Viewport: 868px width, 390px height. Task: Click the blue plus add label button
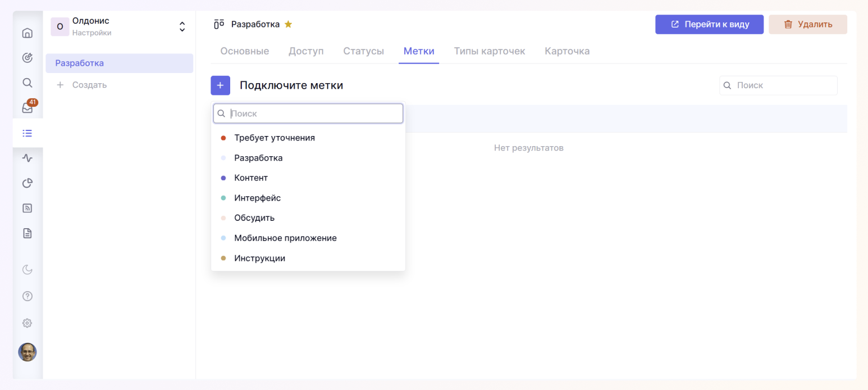(220, 85)
